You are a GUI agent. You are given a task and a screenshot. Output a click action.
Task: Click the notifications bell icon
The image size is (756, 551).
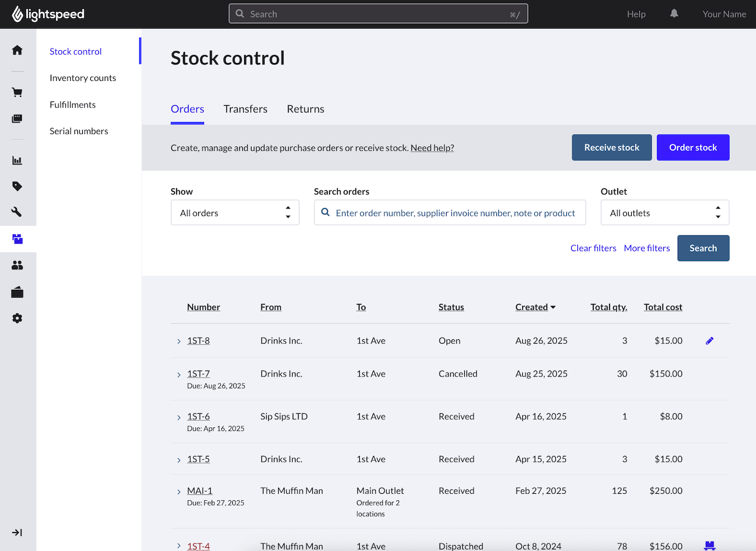(x=674, y=14)
